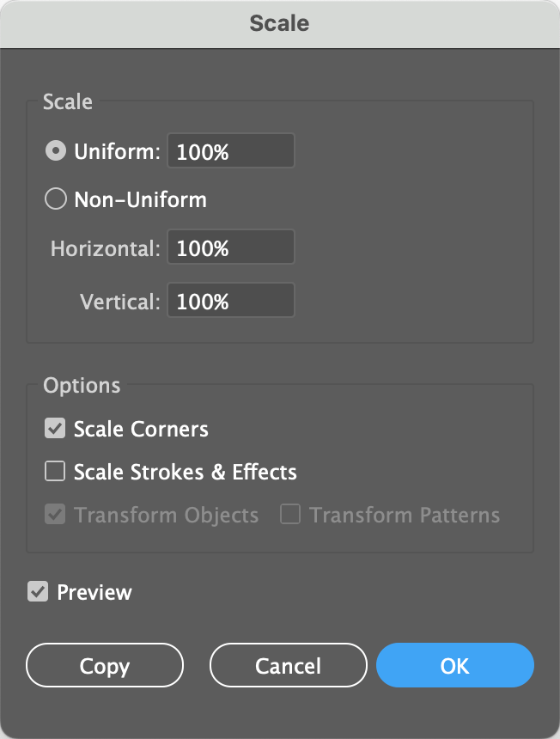Disable the Preview checkbox
Viewport: 560px width, 739px height.
pyautogui.click(x=38, y=592)
